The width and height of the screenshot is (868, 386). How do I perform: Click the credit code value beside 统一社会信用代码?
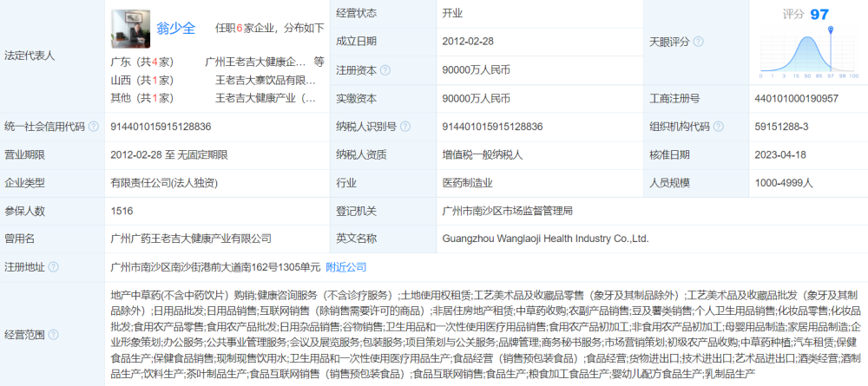pos(161,127)
